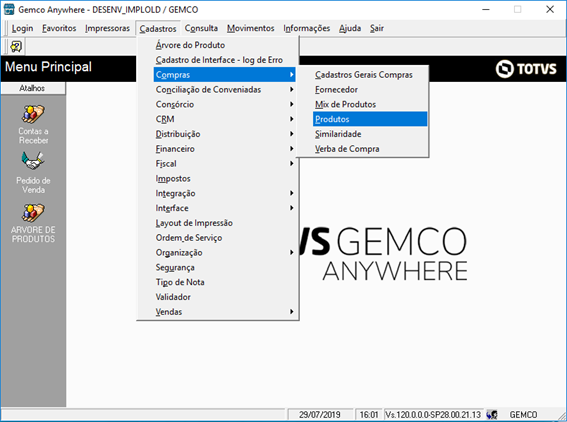Image resolution: width=567 pixels, height=422 pixels.
Task: Choose Mix de Produtos in submenu
Action: [x=370, y=105]
